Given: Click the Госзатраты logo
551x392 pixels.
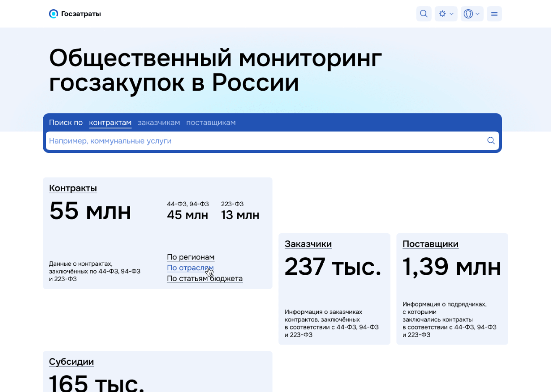Looking at the screenshot, I should [x=75, y=14].
